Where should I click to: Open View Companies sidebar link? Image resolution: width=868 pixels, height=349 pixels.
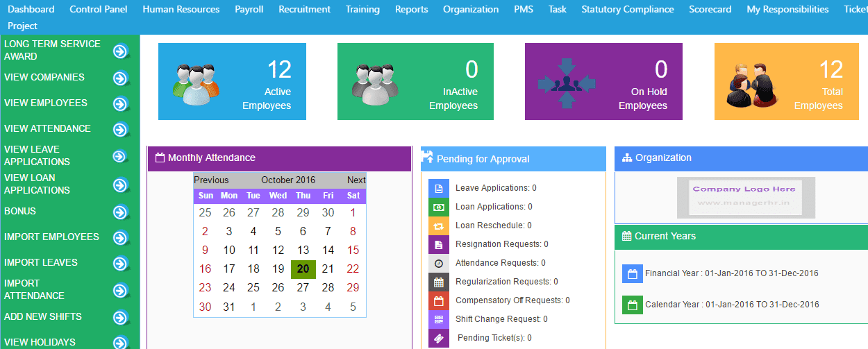point(44,77)
